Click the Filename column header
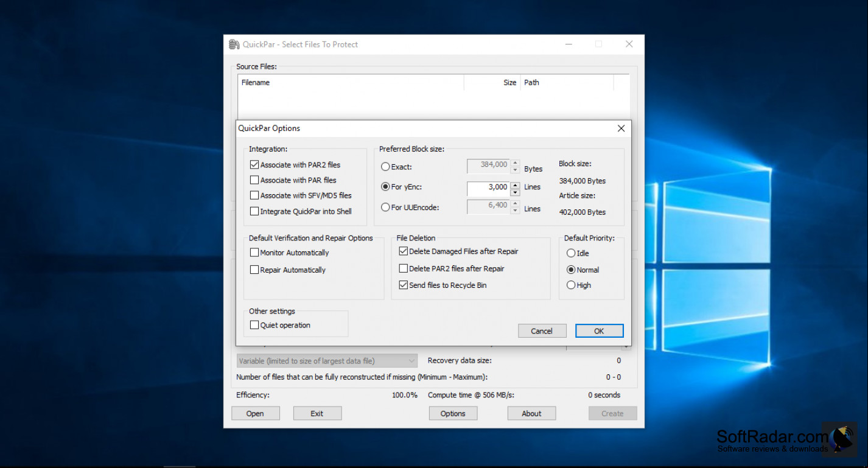This screenshot has width=868, height=468. click(x=351, y=83)
